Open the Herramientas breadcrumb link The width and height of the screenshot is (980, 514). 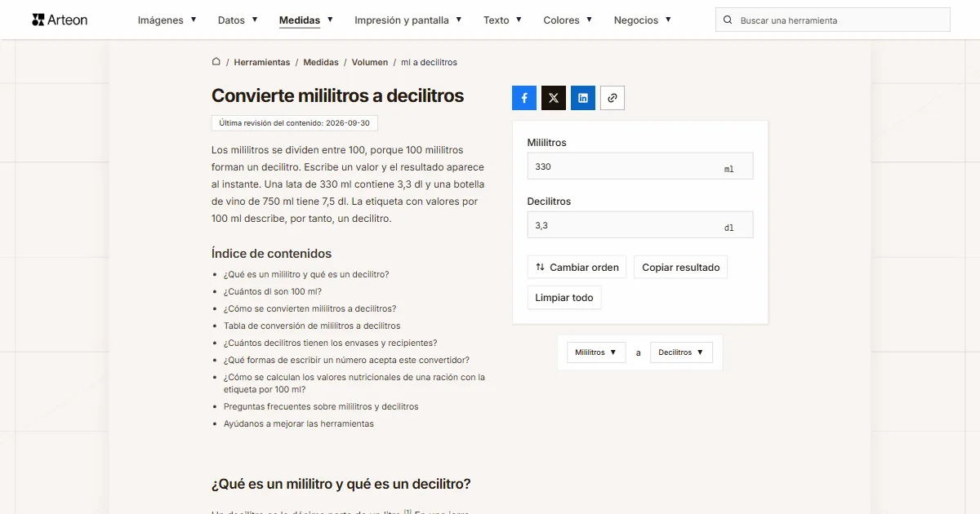click(262, 62)
